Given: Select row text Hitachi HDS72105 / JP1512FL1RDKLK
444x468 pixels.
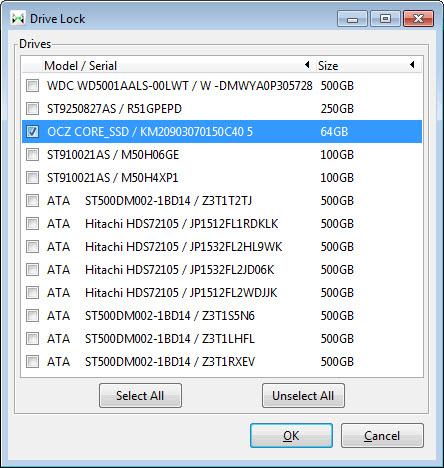Looking at the screenshot, I should pyautogui.click(x=182, y=224).
